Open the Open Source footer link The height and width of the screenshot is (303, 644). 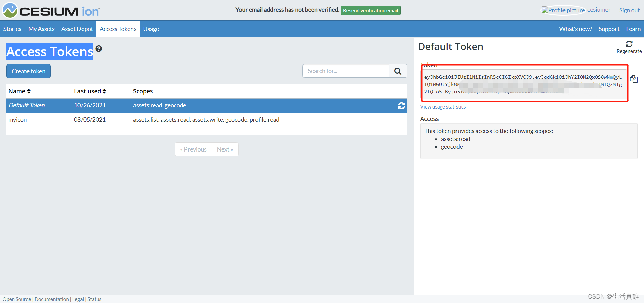[x=17, y=299]
